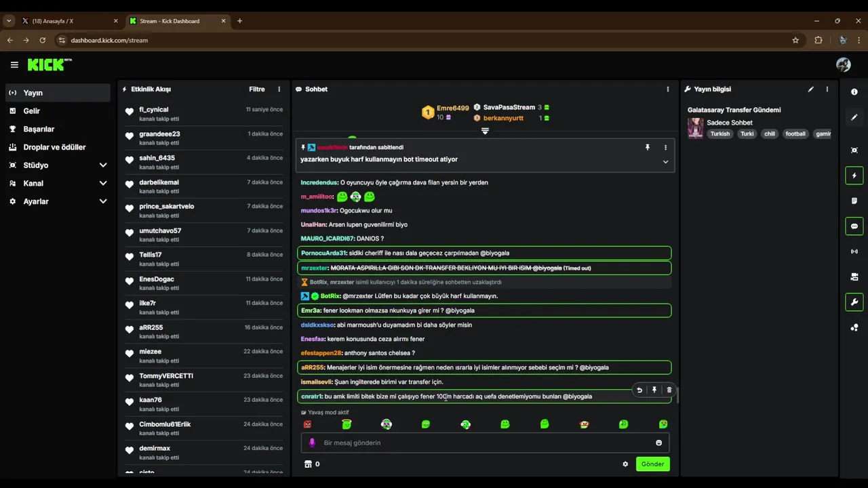Click username Emre6499 in the chat leaderboard
Screen dimensions: 868x488
pyautogui.click(x=452, y=108)
